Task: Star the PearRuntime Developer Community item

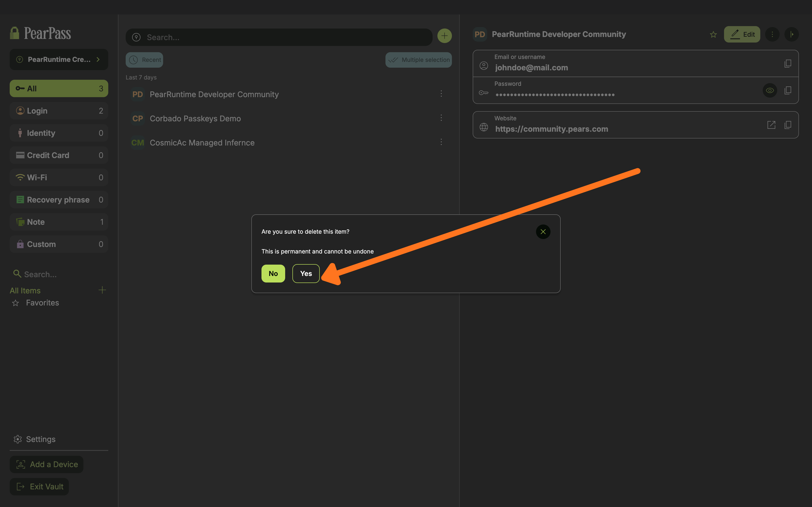Action: coord(713,35)
